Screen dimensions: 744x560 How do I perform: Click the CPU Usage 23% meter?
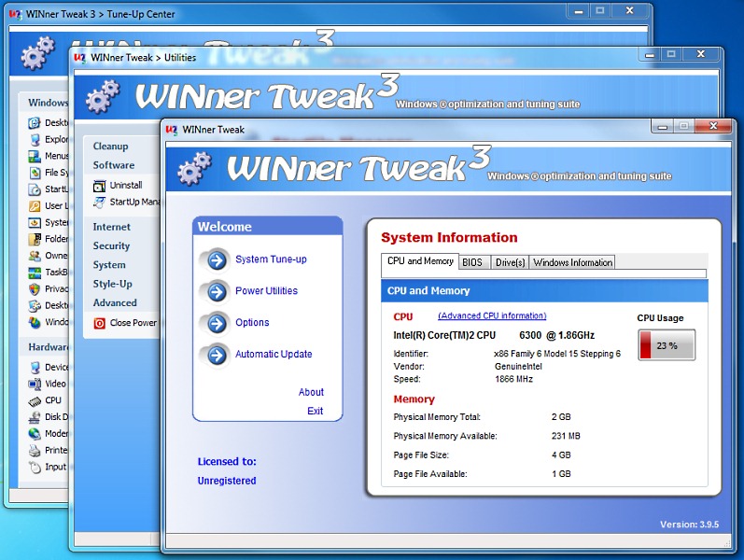pyautogui.click(x=667, y=345)
